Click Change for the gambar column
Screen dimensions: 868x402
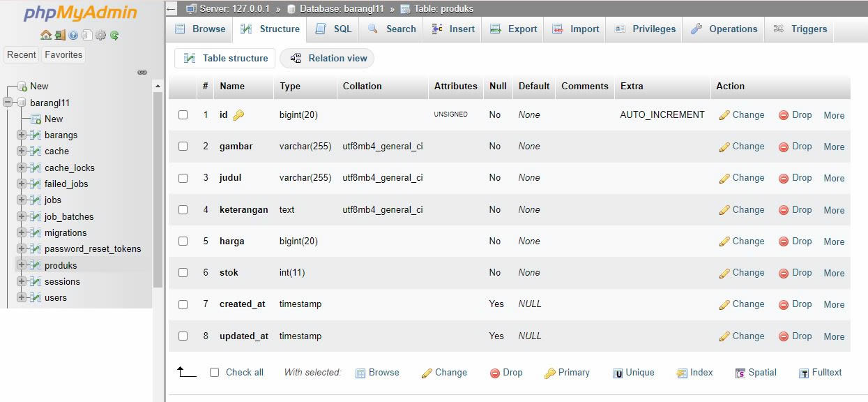coord(742,147)
